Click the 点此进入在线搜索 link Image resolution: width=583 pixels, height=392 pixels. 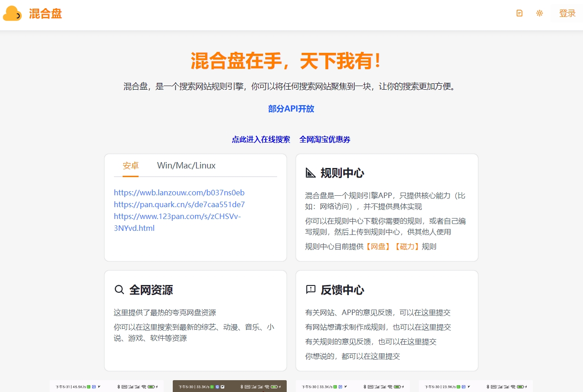tap(261, 139)
